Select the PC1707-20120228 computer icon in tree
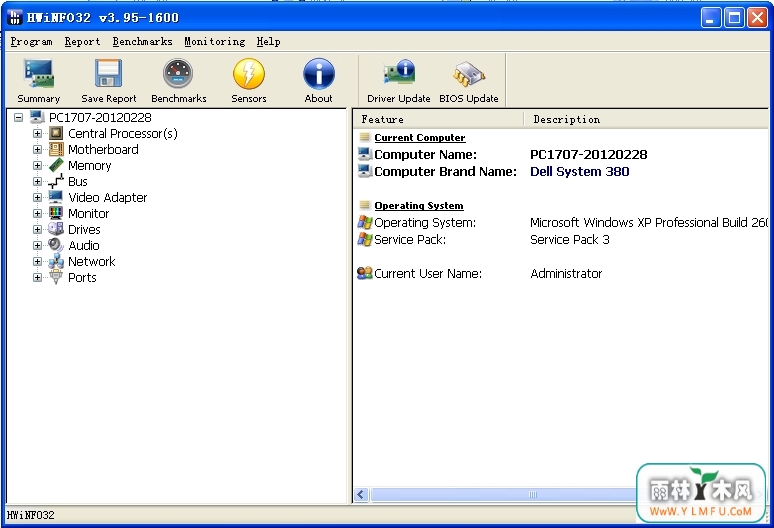 [37, 117]
